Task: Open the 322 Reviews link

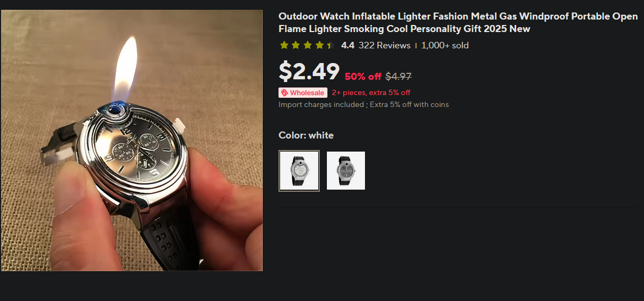Action: point(385,45)
